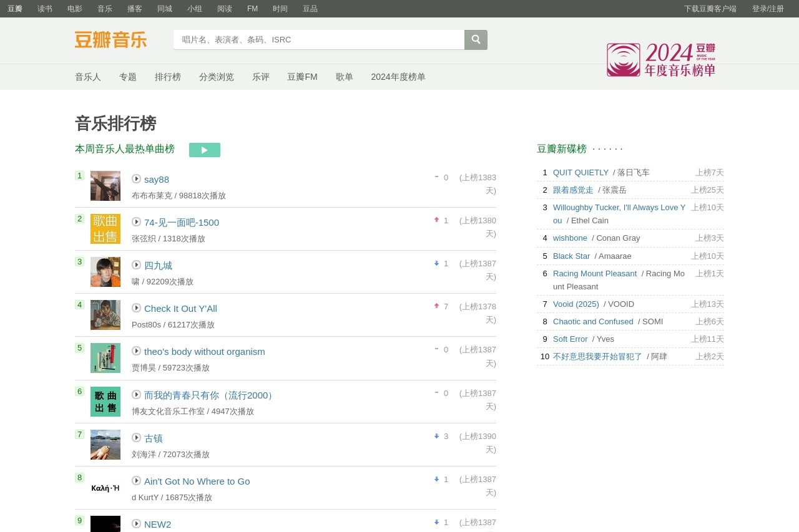The image size is (799, 532).
Task: Play the song 古镇
Action: pyautogui.click(x=136, y=438)
